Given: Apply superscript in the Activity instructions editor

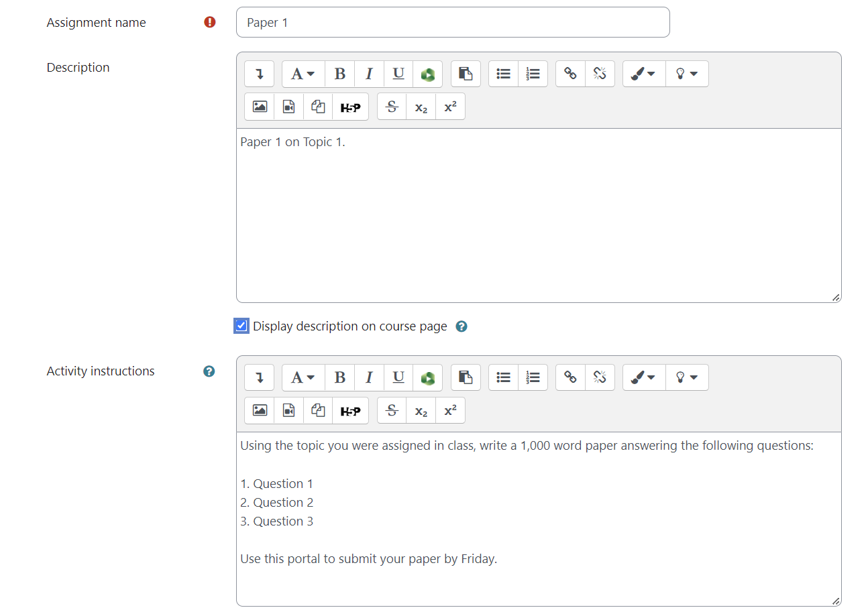Looking at the screenshot, I should click(x=450, y=411).
